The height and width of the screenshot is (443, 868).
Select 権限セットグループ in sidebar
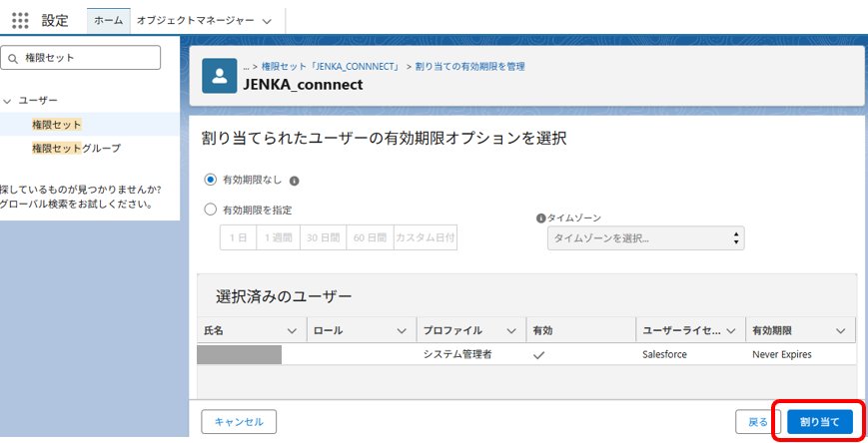pyautogui.click(x=76, y=148)
